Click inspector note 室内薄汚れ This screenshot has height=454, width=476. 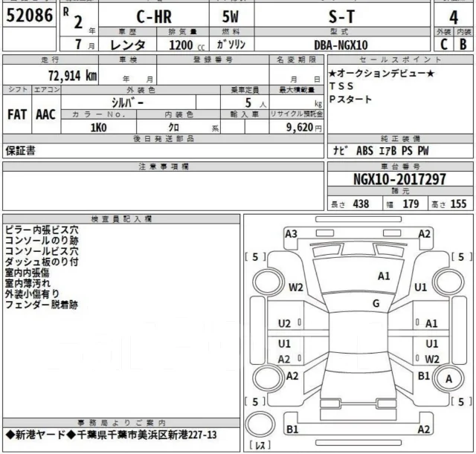28,283
